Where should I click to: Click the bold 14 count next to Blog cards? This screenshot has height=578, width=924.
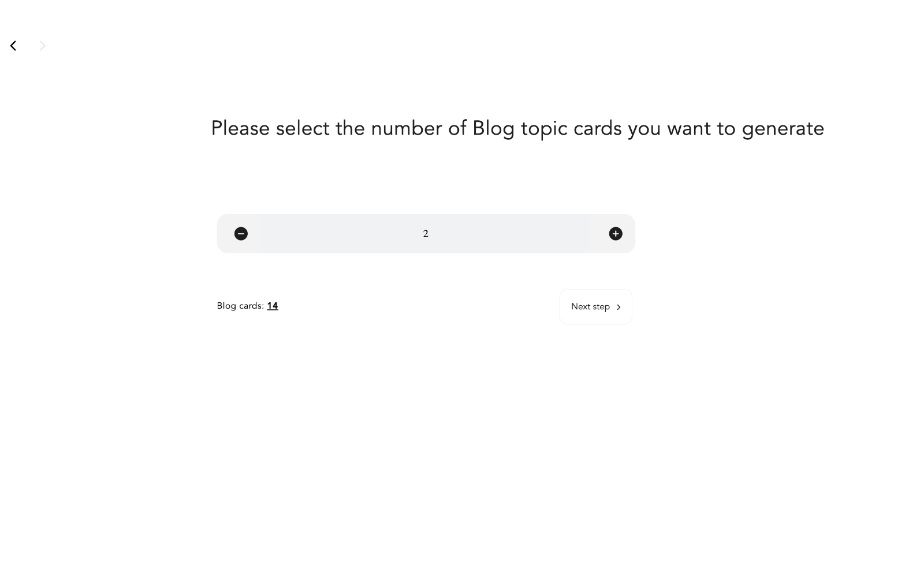pyautogui.click(x=273, y=306)
